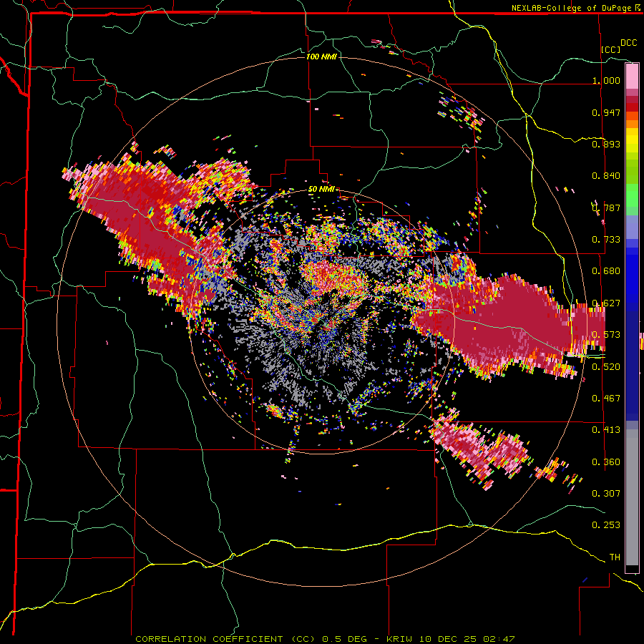This screenshot has width=644, height=644.
Task: Click the 0.680 scale value
Action: (x=606, y=271)
